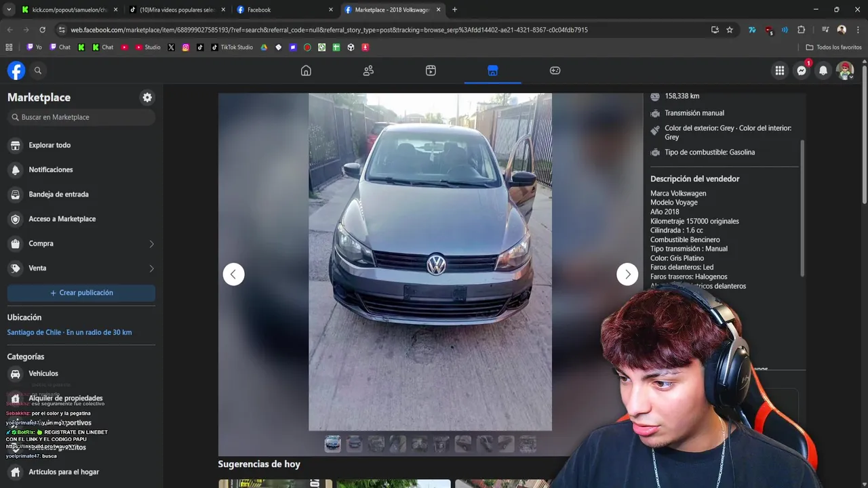Open the Facebook apps menu grid

pos(780,70)
